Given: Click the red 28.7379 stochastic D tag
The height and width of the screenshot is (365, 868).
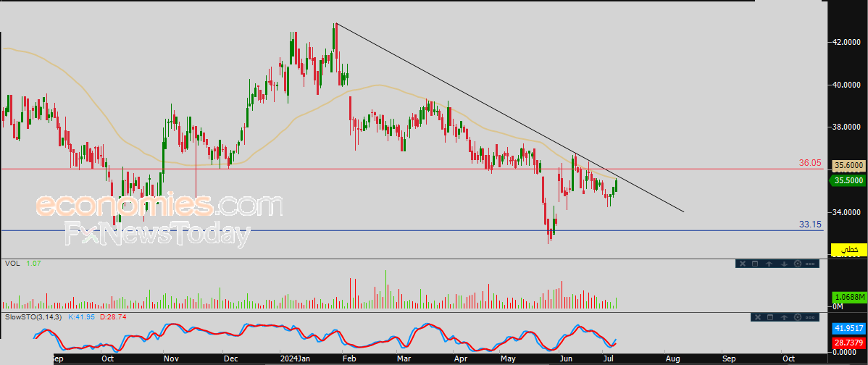Looking at the screenshot, I should pos(849,343).
